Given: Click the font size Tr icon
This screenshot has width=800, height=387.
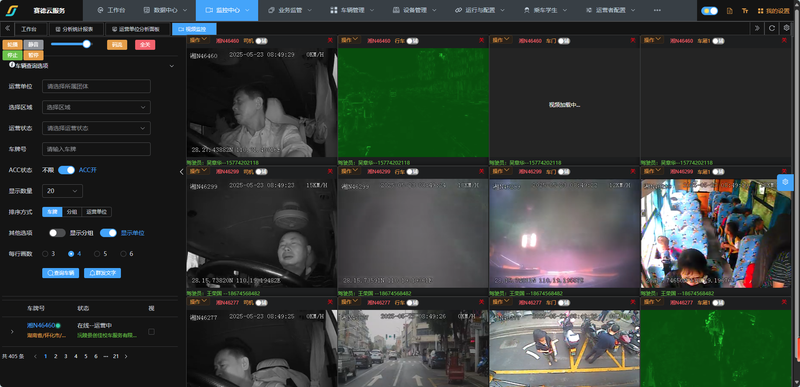Looking at the screenshot, I should pyautogui.click(x=745, y=10).
